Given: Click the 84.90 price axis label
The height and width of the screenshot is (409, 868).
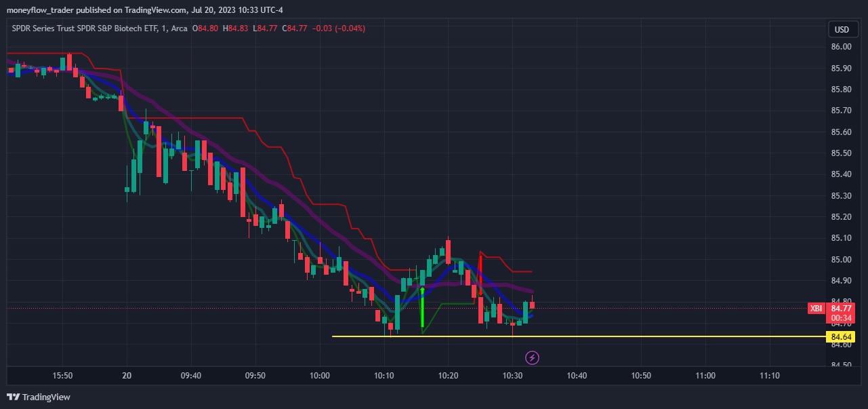Looking at the screenshot, I should [x=842, y=281].
